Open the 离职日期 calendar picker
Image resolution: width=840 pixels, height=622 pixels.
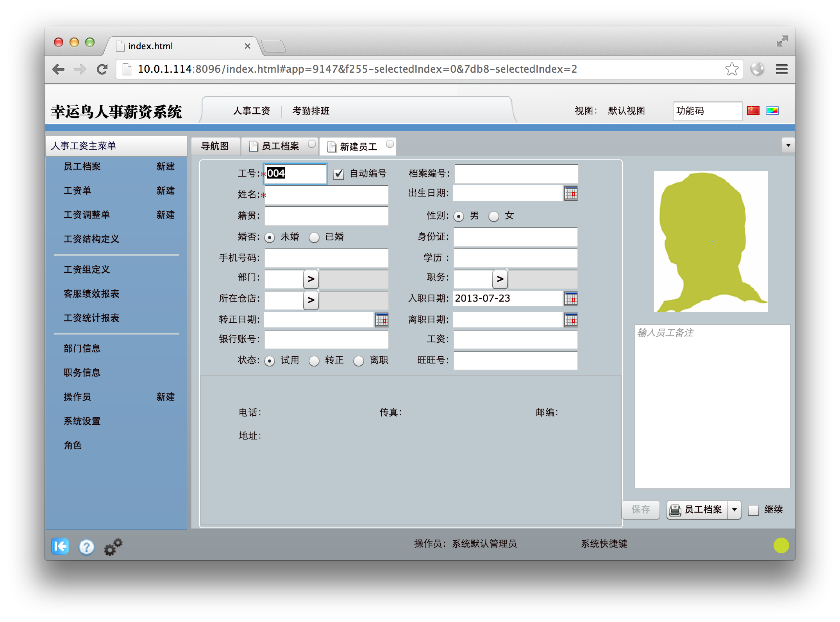pos(570,320)
